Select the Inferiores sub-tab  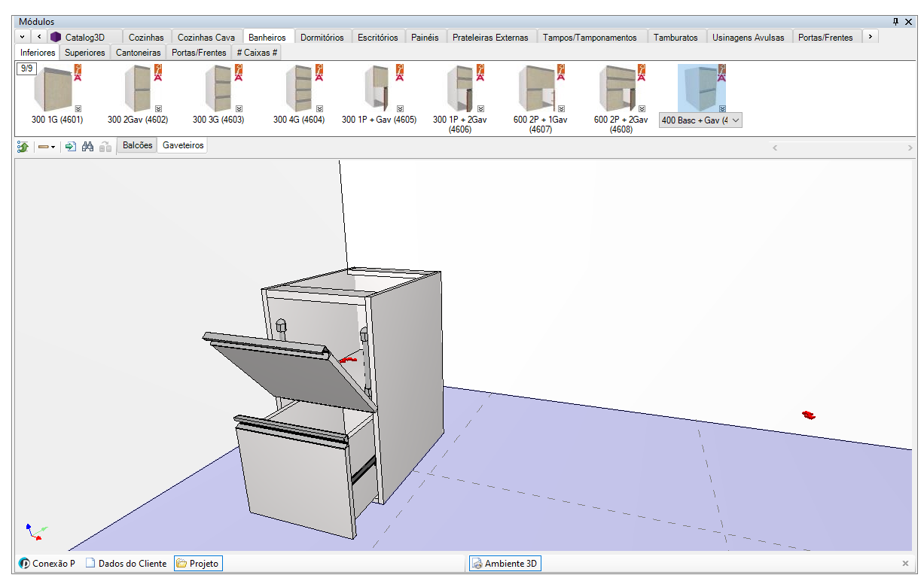tap(38, 53)
